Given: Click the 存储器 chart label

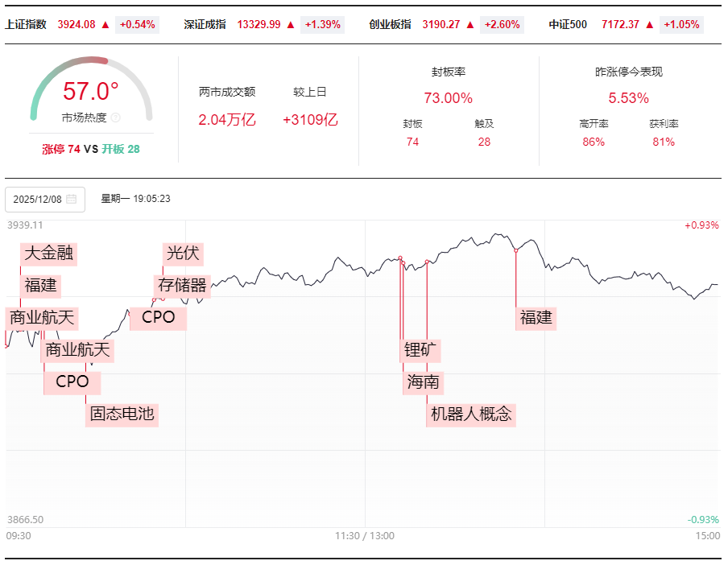Looking at the screenshot, I should 182,285.
